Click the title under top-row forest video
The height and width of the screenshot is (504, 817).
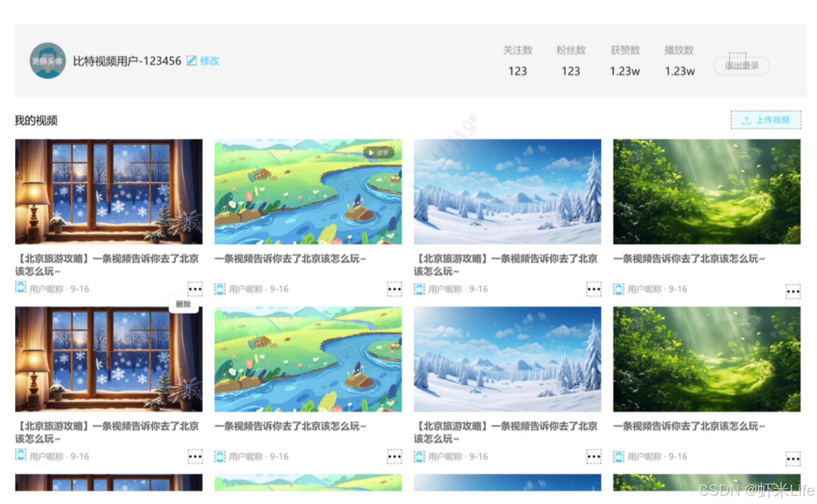point(689,259)
